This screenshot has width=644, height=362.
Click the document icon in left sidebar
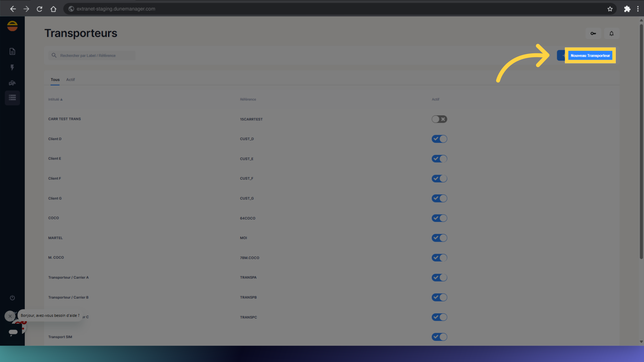[x=12, y=51]
